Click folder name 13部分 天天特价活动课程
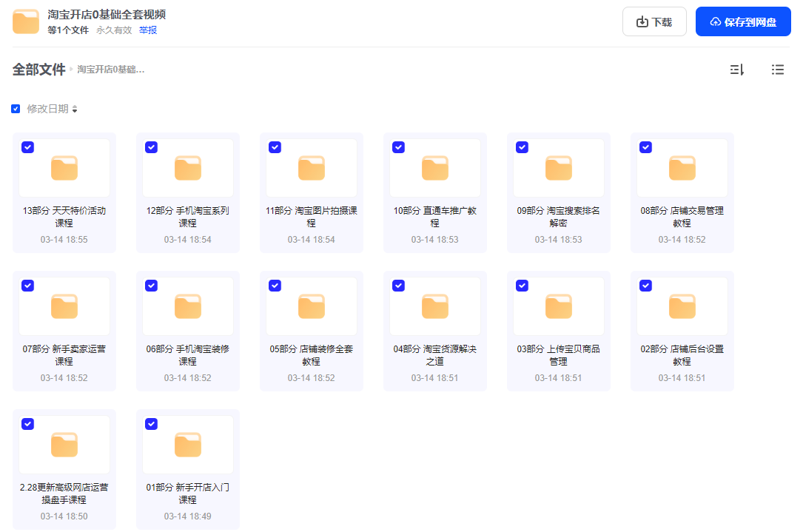Screen dimensions: 803x532 64,217
